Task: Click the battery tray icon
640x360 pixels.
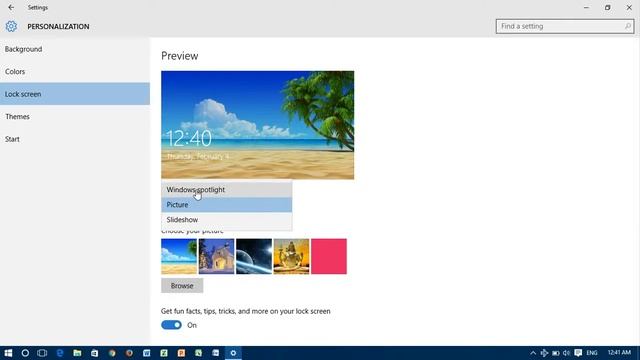Action: coord(556,353)
